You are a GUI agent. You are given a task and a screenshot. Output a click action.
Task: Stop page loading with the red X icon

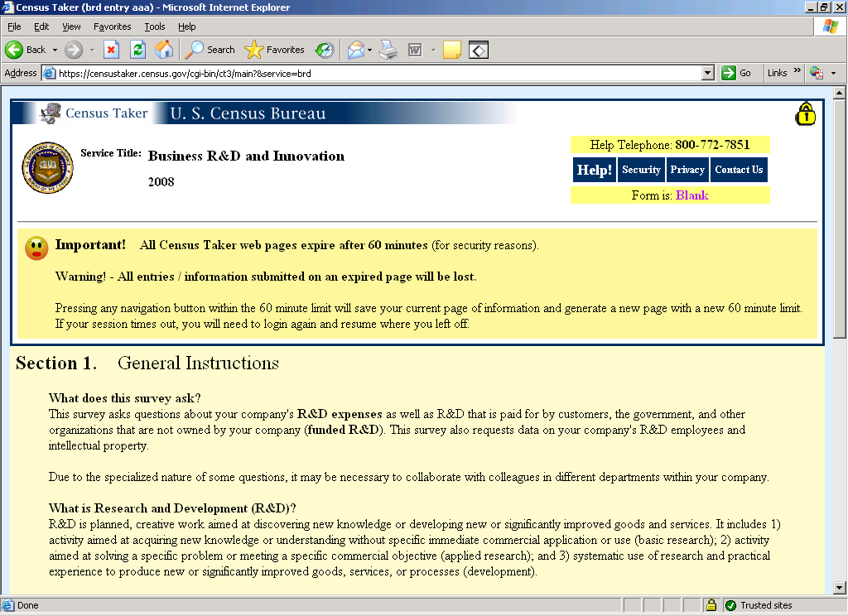(112, 50)
